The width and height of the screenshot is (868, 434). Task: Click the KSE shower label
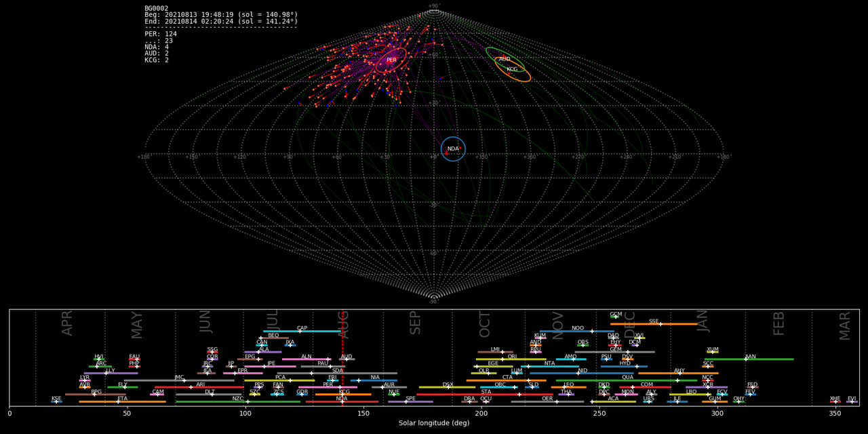[56, 399]
